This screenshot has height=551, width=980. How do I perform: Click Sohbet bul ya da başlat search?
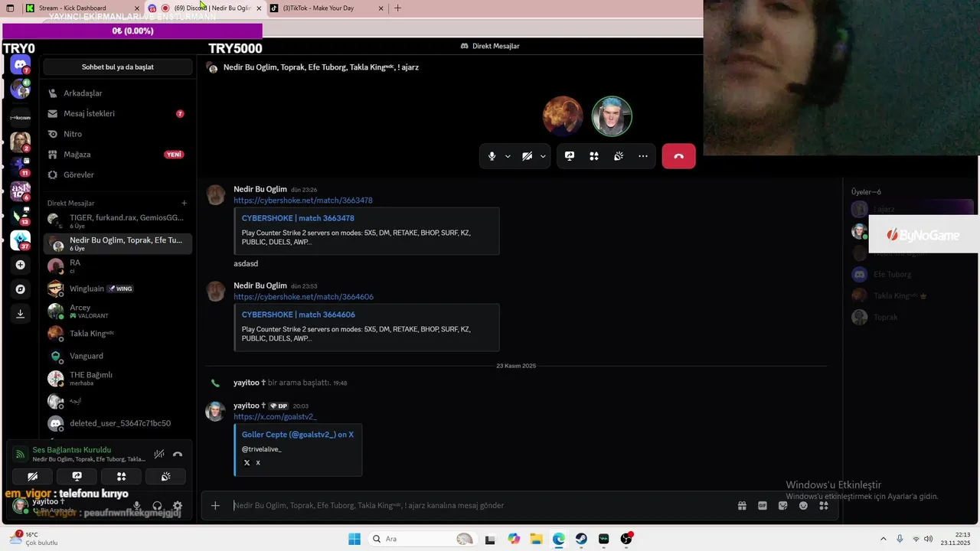118,67
